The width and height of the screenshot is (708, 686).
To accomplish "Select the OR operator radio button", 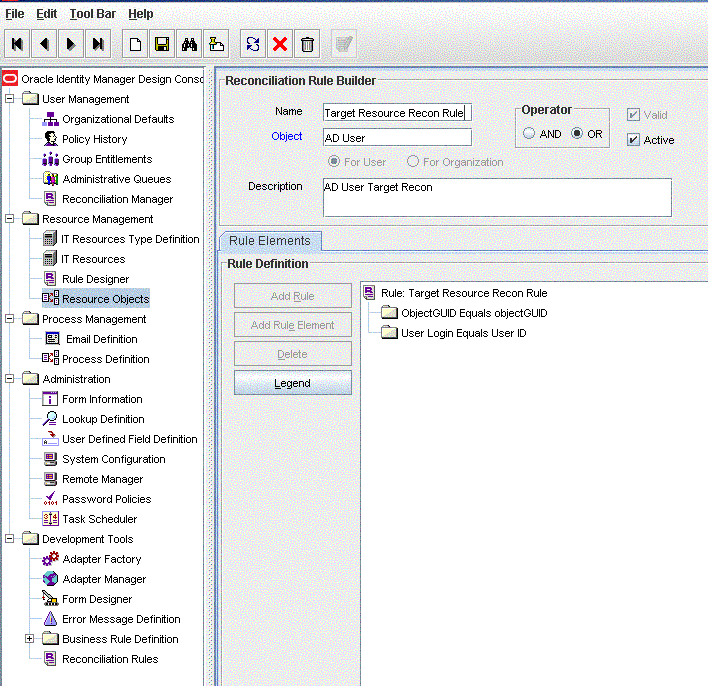I will (x=577, y=133).
